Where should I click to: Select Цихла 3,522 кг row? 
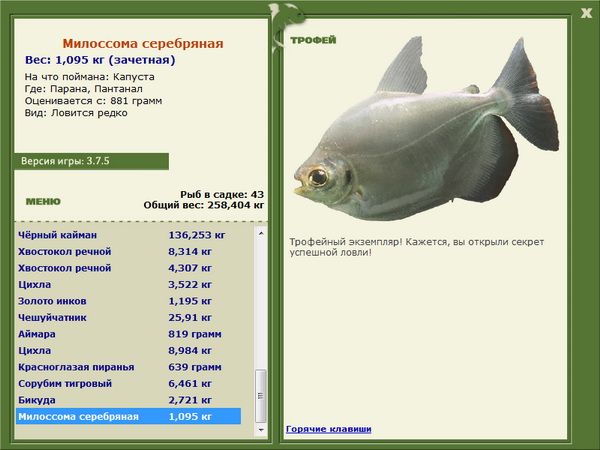[x=129, y=284]
